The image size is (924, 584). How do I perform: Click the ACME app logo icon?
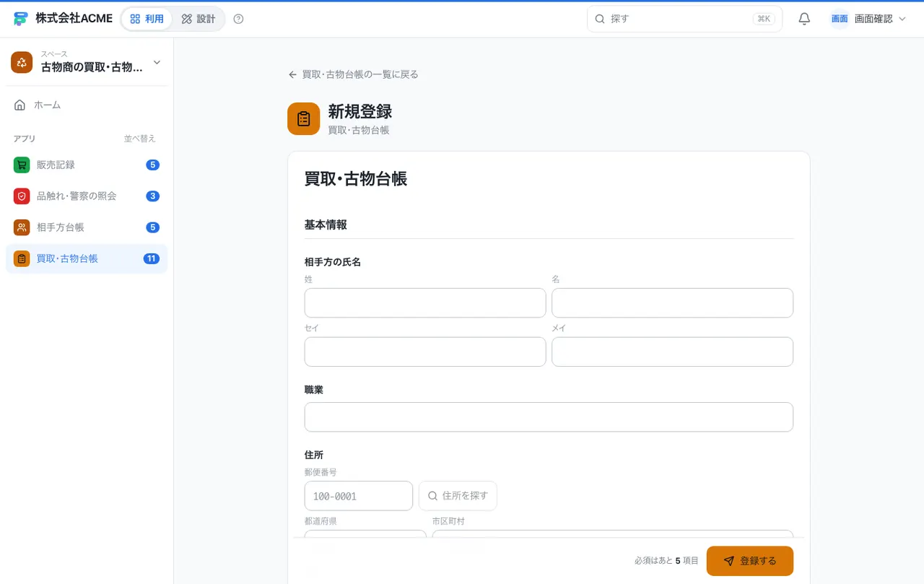(x=20, y=19)
